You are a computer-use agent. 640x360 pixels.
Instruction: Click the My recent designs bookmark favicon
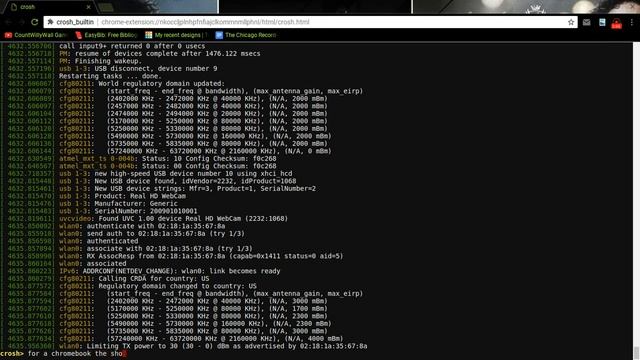(x=149, y=35)
